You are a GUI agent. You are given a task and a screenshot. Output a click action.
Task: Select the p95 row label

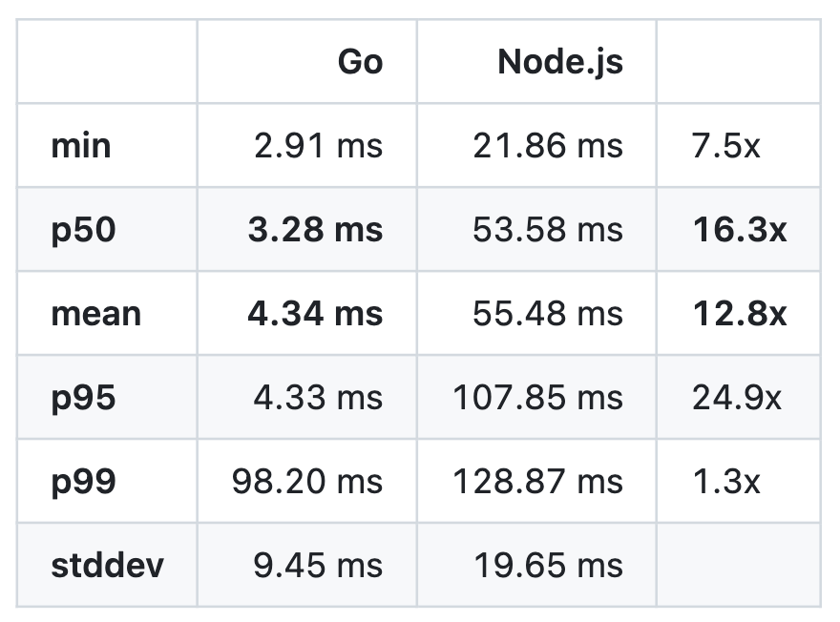84,400
